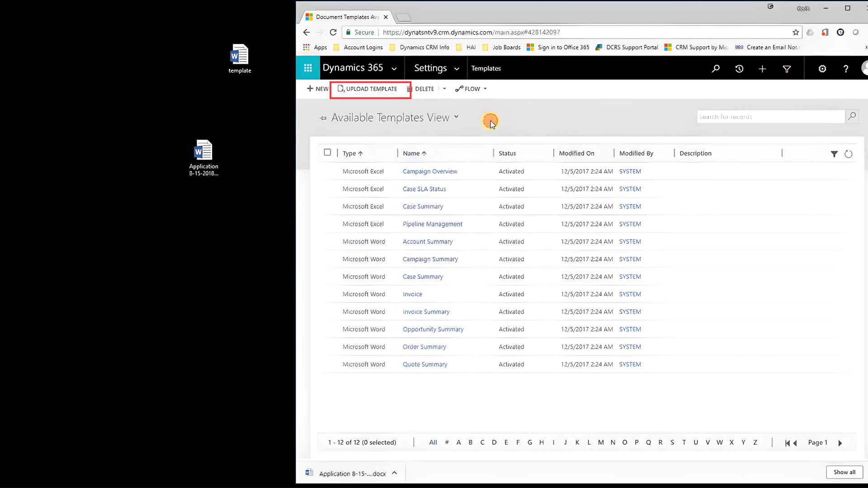Viewport: 868px width, 488px height.
Task: Click the Templates breadcrumb in nav bar
Action: coord(486,68)
